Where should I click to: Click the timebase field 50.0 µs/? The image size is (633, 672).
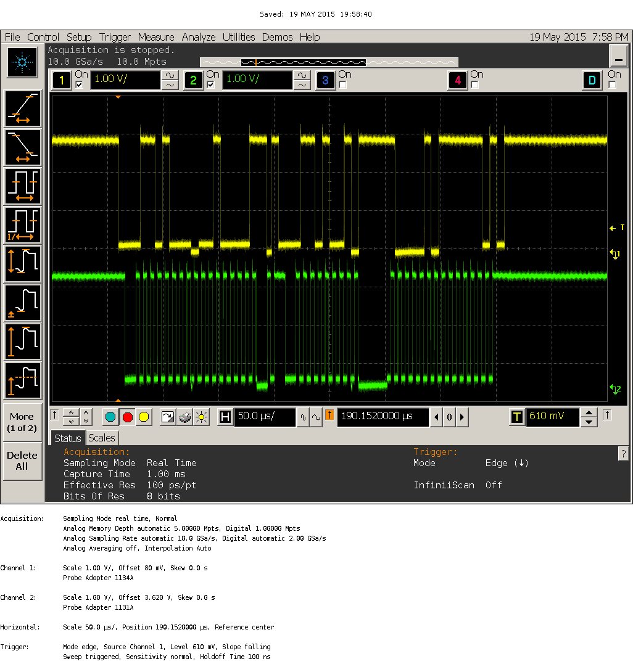[265, 417]
